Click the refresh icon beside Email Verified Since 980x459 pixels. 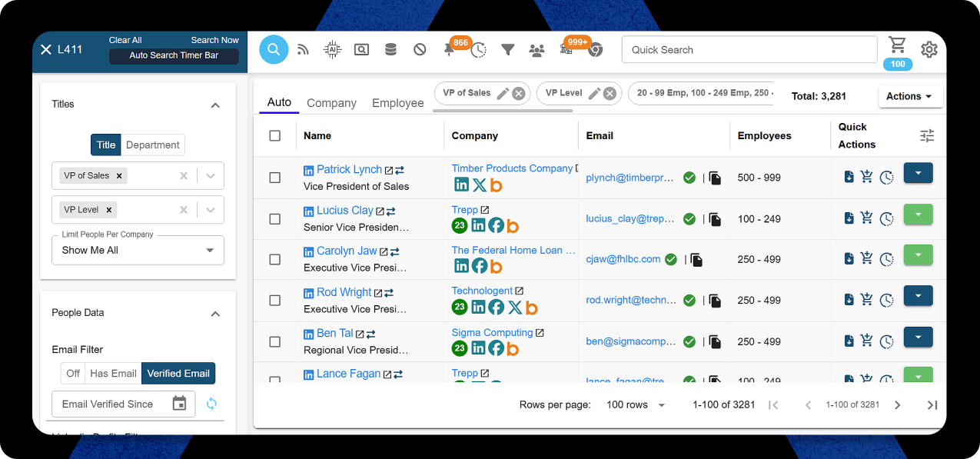tap(211, 404)
